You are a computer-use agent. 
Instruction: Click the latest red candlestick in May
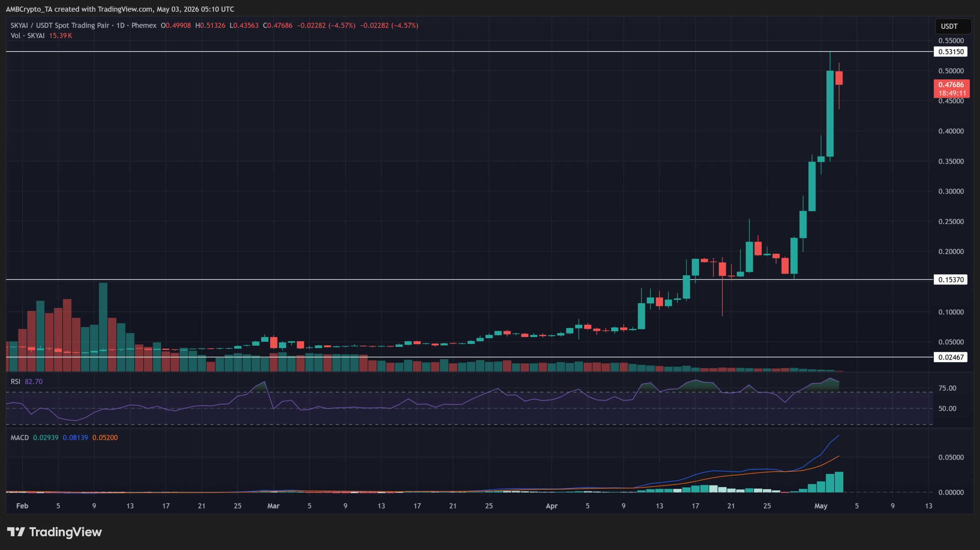[839, 78]
